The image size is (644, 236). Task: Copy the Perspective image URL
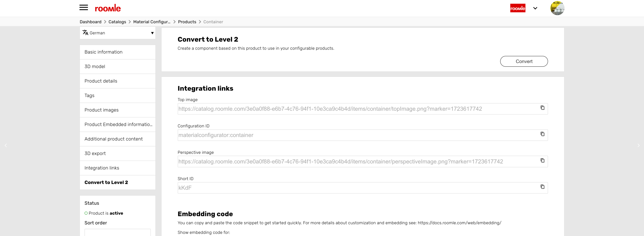[542, 160]
